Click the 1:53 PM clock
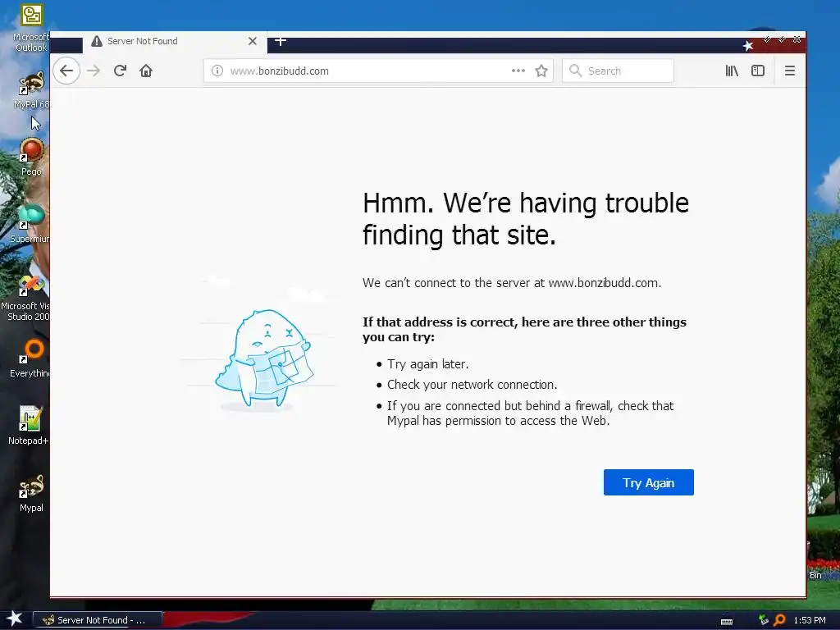This screenshot has width=840, height=630. pos(810,620)
